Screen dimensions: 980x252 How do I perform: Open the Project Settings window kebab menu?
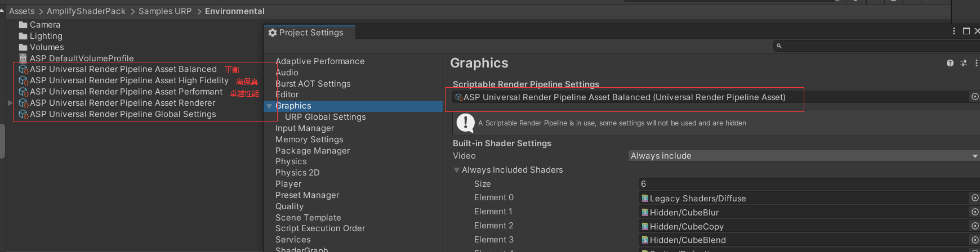tap(954, 31)
